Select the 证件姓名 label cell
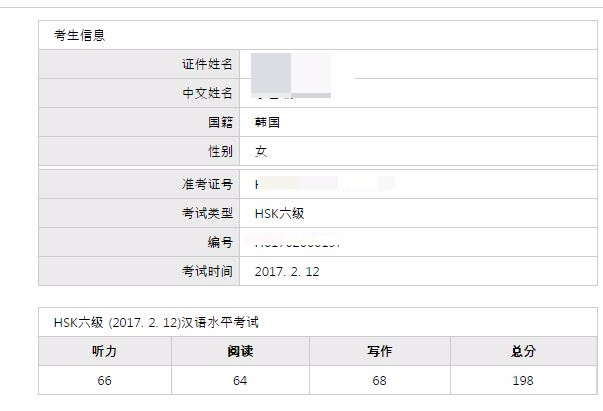 pyautogui.click(x=139, y=64)
